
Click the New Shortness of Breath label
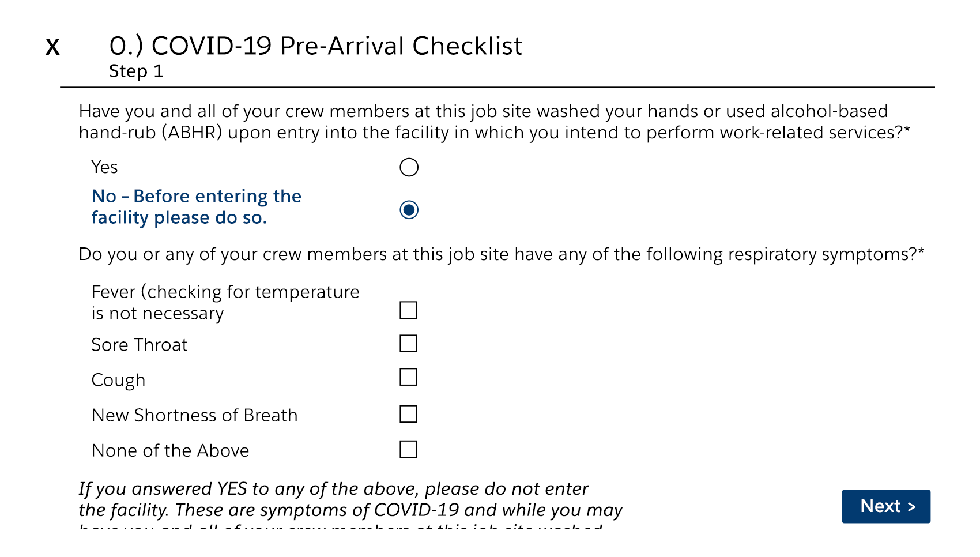pyautogui.click(x=194, y=416)
